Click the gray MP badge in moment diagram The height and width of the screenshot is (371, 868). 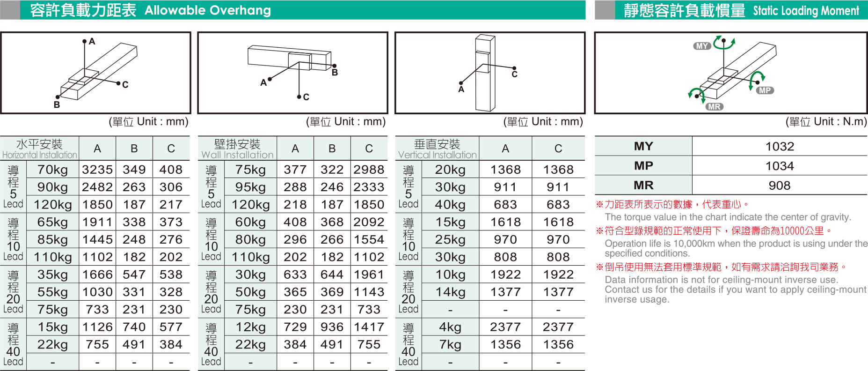765,90
